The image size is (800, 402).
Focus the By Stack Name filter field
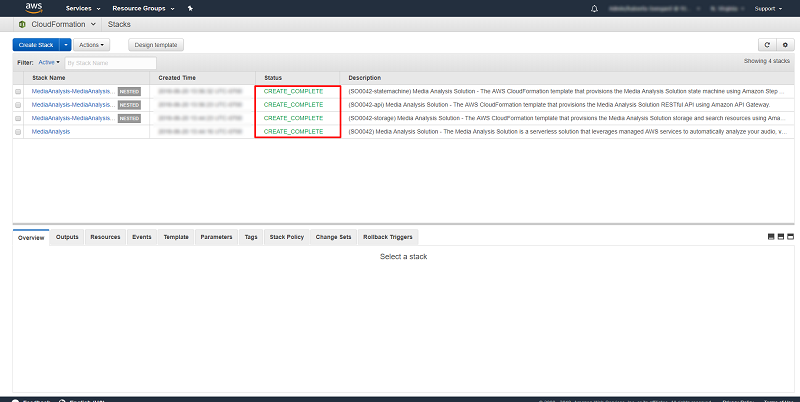(x=110, y=63)
